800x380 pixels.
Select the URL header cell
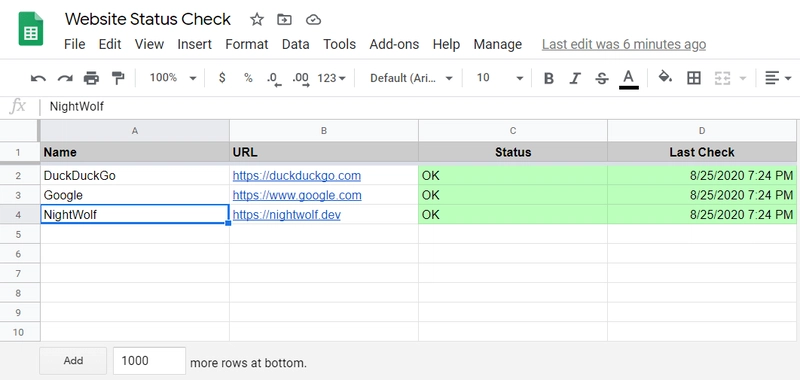click(324, 152)
